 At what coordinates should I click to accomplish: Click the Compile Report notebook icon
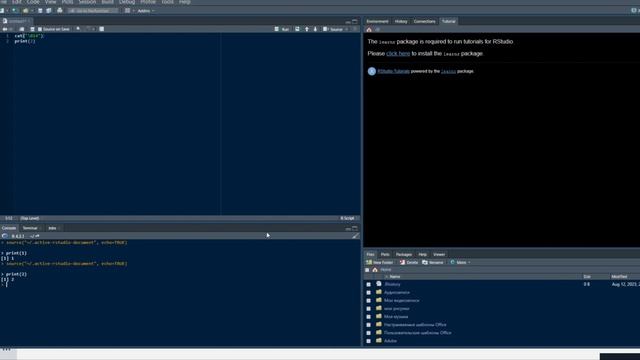click(x=102, y=29)
